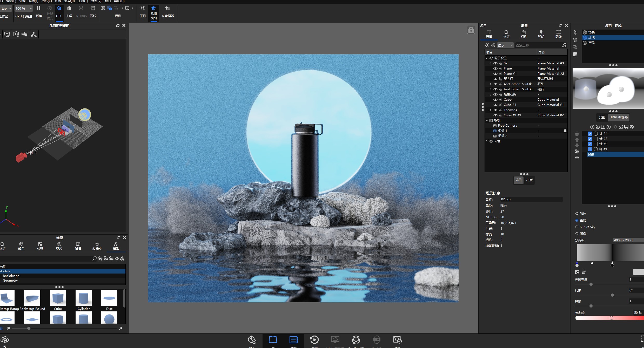This screenshot has height=348, width=644.
Task: Expand the 环境 node in scene tree
Action: (x=487, y=141)
